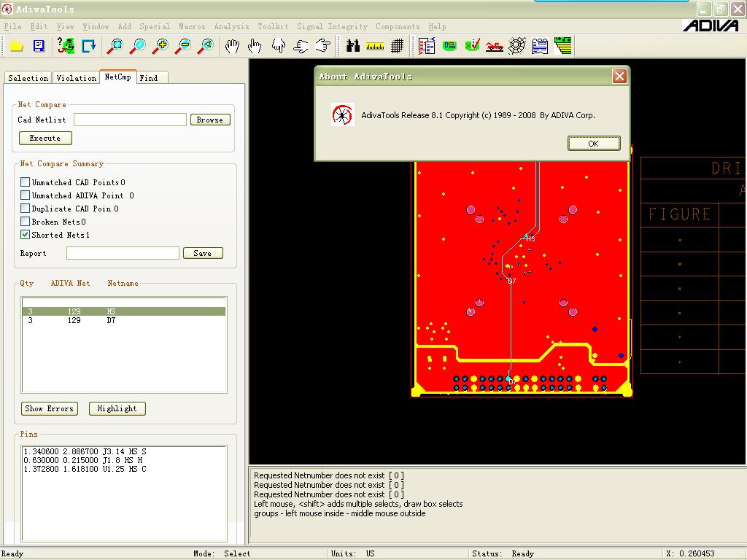Click the D7 label on the PCB
This screenshot has width=747, height=560.
click(x=511, y=281)
